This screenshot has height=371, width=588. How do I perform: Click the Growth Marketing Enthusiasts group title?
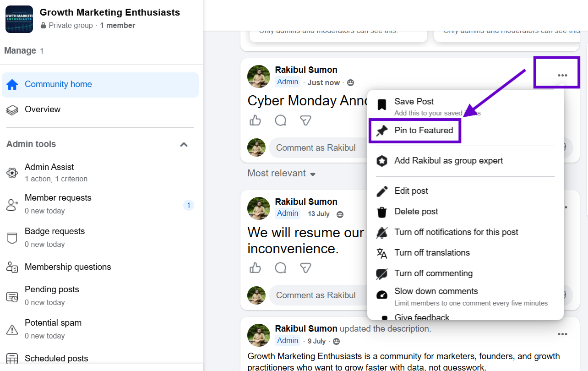[x=110, y=12]
